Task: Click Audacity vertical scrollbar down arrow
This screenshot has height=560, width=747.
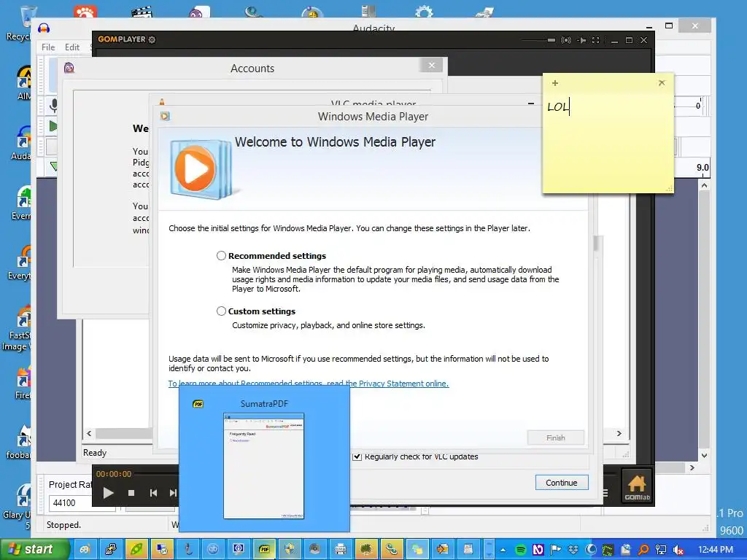Action: click(x=704, y=456)
